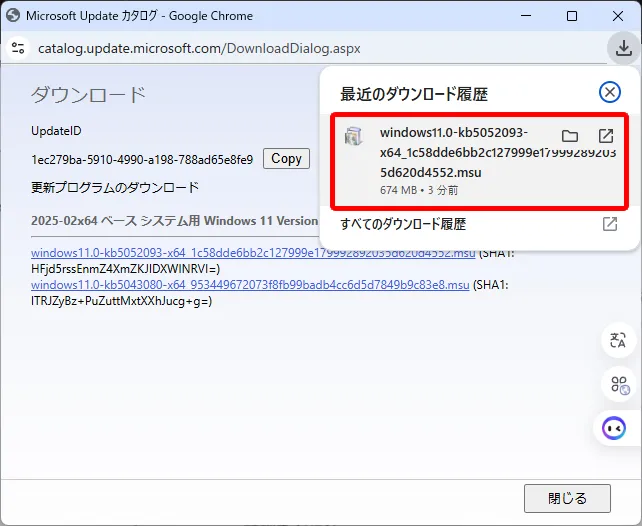Click the UpdateID value 1ec279ba-5910-4990

[x=142, y=160]
